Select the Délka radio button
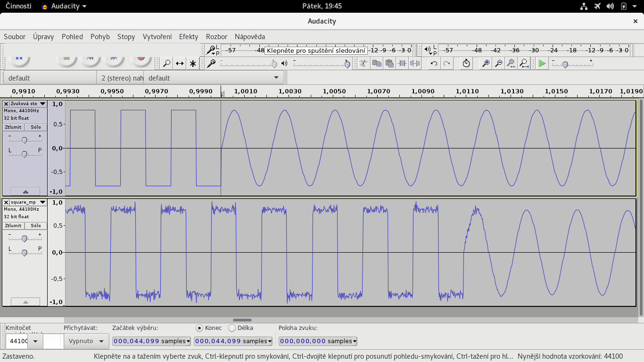 tap(232, 328)
